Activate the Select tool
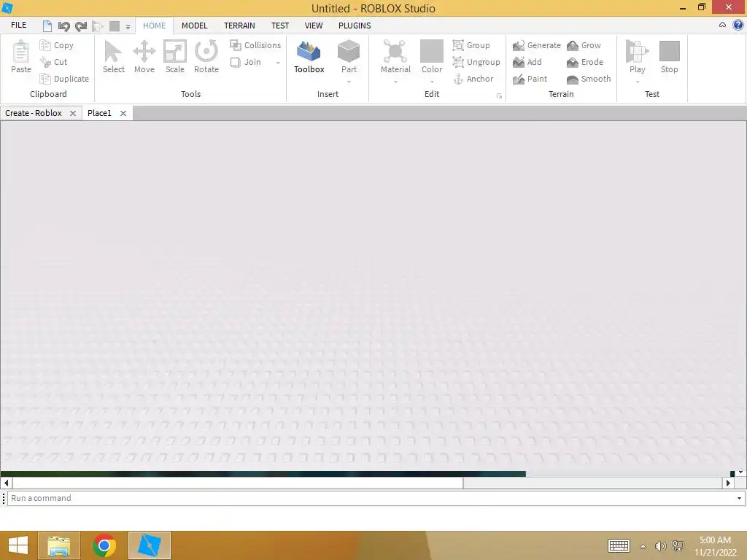 coord(113,57)
